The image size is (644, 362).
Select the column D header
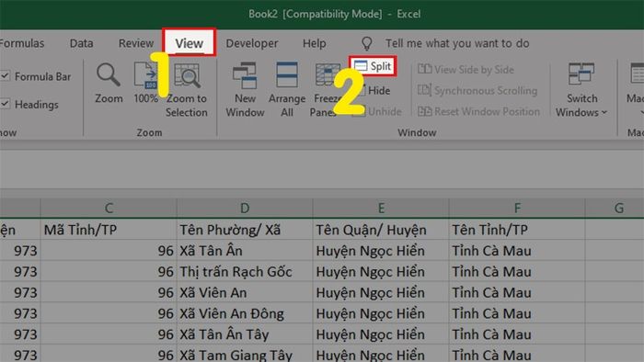pyautogui.click(x=245, y=208)
